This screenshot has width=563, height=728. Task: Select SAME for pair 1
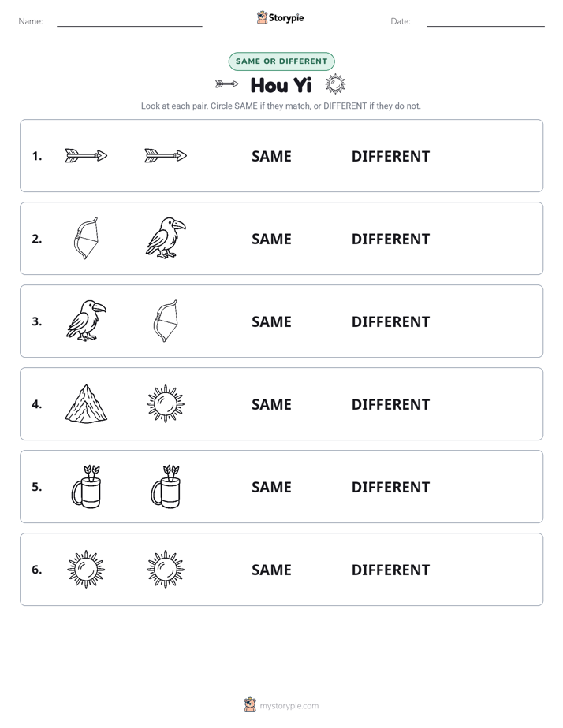tap(271, 157)
